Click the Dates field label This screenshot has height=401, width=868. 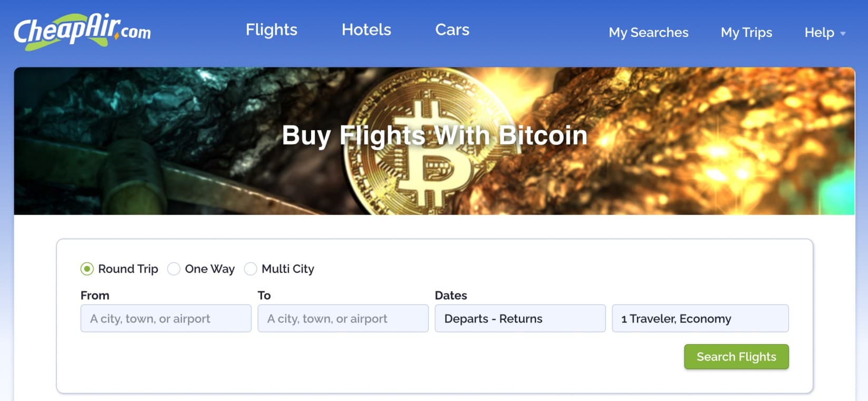tap(451, 295)
